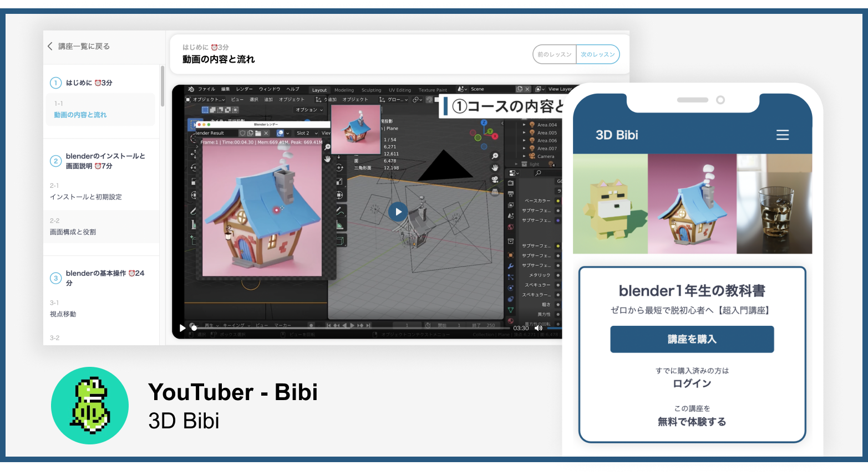Switch to the Modeling workspace tab
This screenshot has height=476, width=868.
pos(344,90)
